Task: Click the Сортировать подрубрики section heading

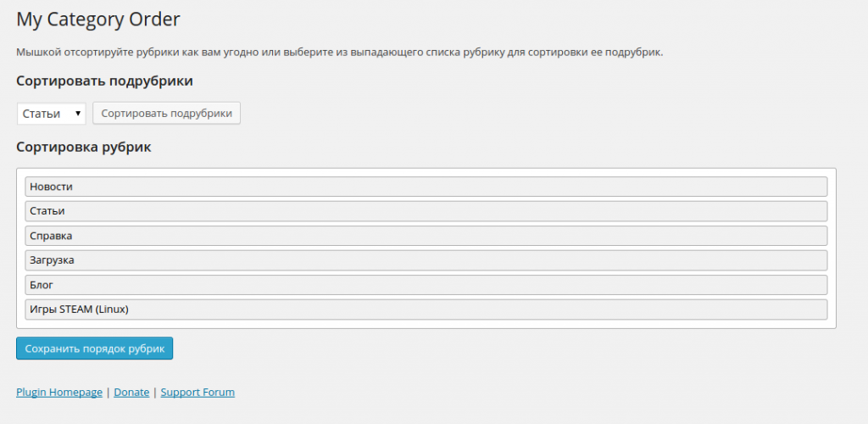Action: coord(104,81)
